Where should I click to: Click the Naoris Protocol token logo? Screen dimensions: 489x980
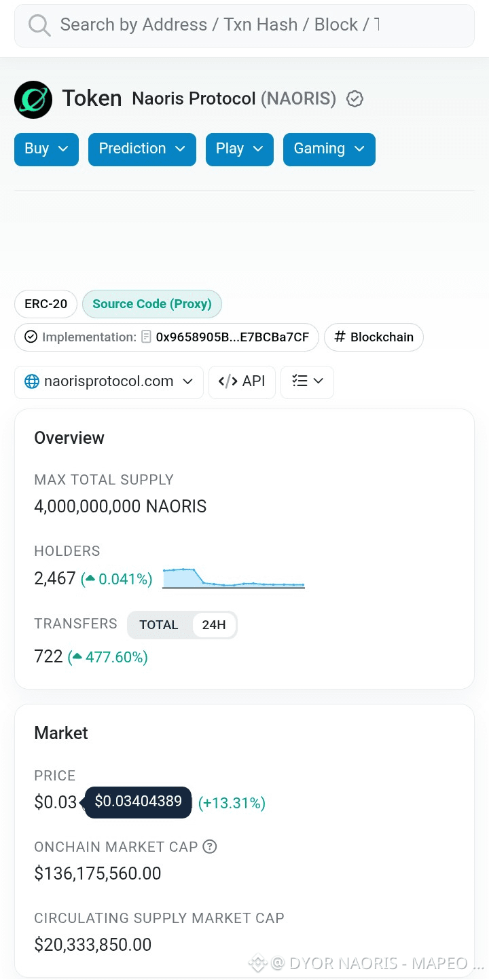click(33, 100)
